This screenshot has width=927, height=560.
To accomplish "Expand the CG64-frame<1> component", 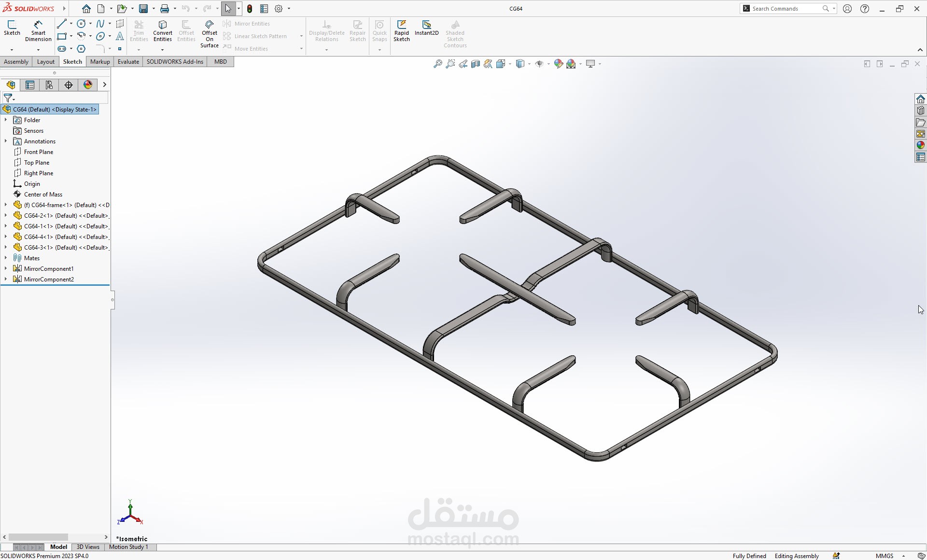I will pos(6,205).
